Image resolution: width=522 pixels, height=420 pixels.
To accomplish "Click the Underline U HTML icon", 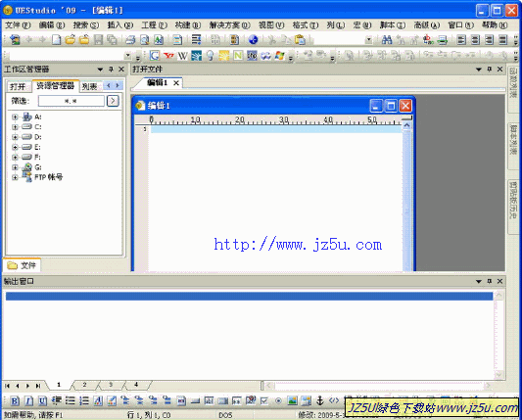I will (43, 401).
